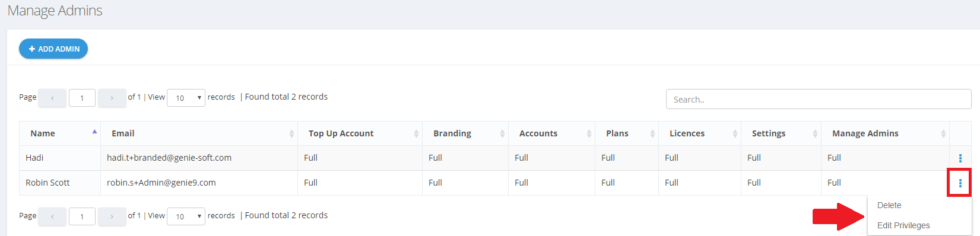Click bottom 'Found total 2 records' text
Image resolution: width=980 pixels, height=236 pixels.
pos(286,215)
